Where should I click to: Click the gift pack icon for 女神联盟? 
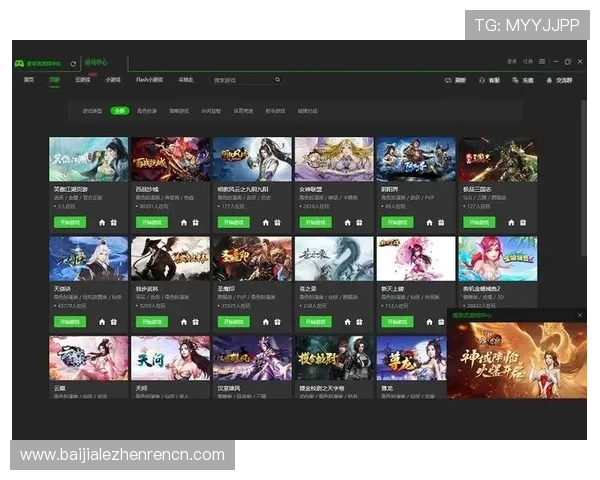coord(358,222)
